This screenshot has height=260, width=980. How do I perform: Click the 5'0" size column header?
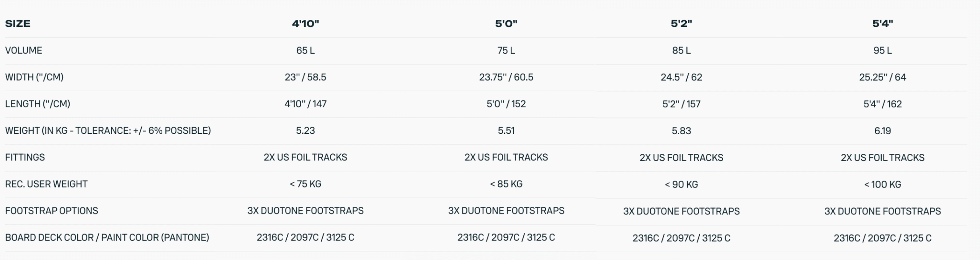coord(506,24)
